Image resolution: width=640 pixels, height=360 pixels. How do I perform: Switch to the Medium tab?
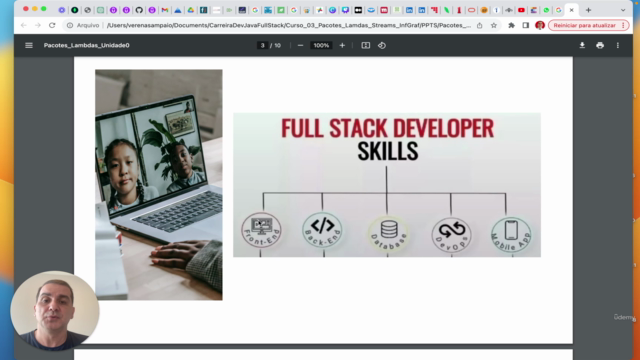358,10
